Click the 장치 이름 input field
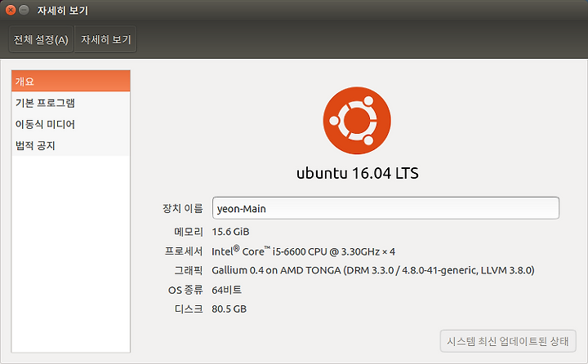The image size is (588, 364). pos(385,208)
